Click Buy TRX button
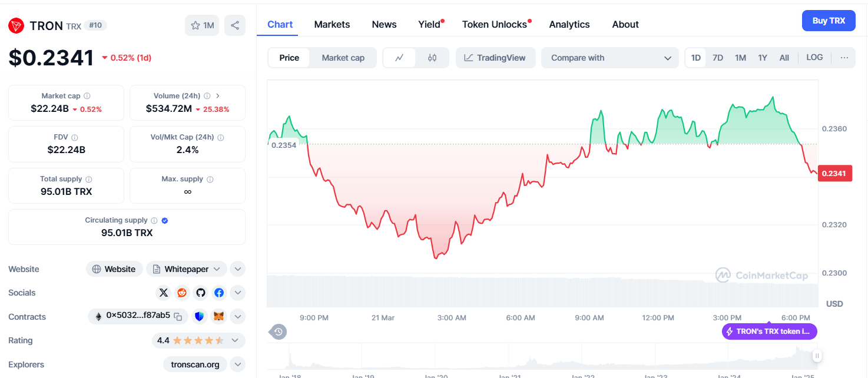The width and height of the screenshot is (868, 378). tap(829, 21)
